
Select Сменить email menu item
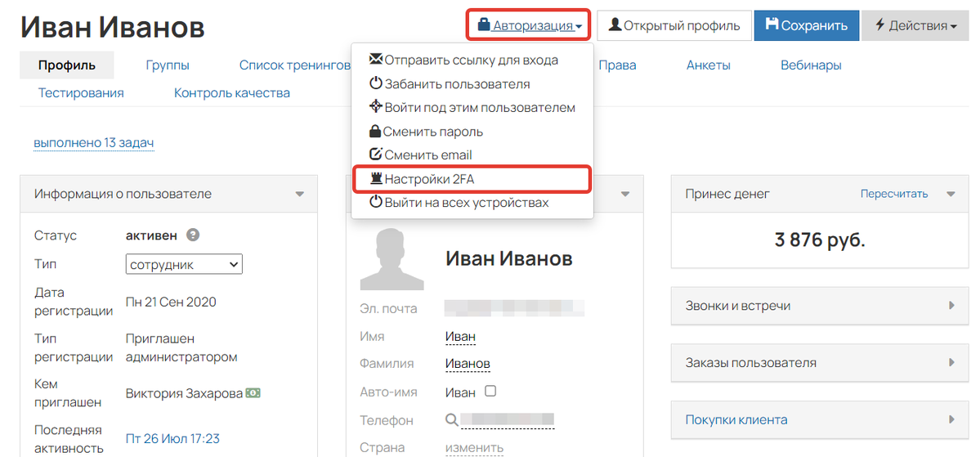(427, 155)
